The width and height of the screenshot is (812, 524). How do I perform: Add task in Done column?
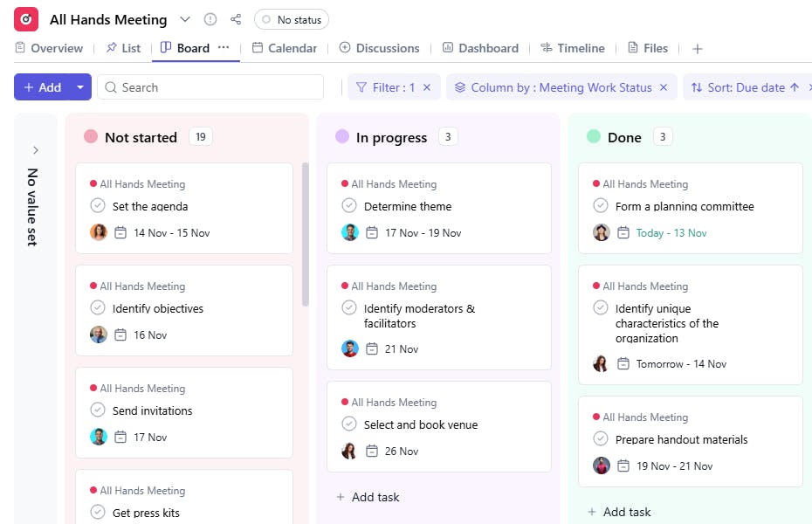619,512
